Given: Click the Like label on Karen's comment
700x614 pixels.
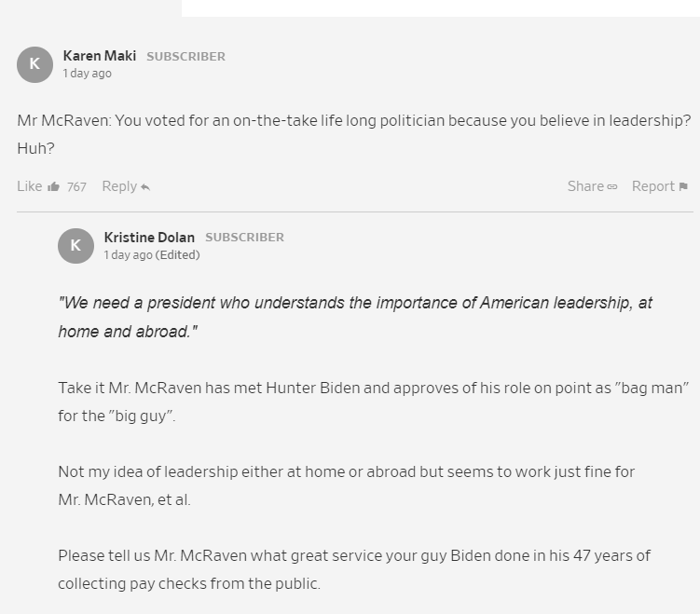Looking at the screenshot, I should [x=30, y=186].
